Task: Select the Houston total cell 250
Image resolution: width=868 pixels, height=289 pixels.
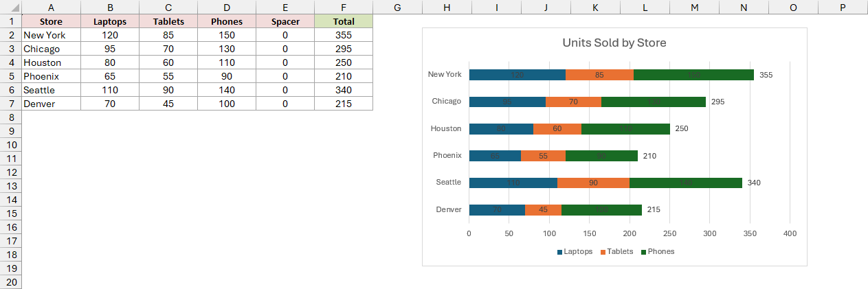Action: point(344,62)
